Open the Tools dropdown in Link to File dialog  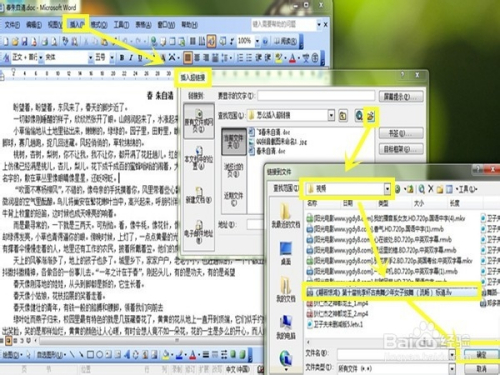pos(467,189)
